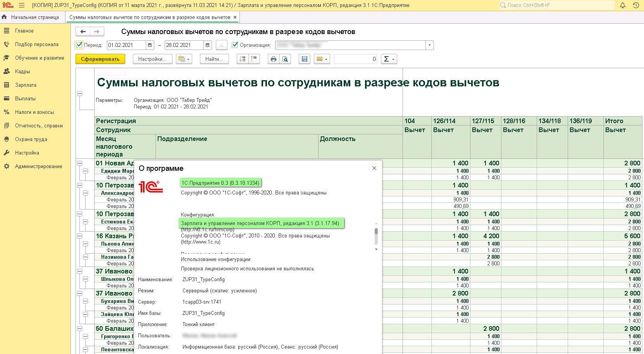Open notifications bell icon

coord(623,5)
